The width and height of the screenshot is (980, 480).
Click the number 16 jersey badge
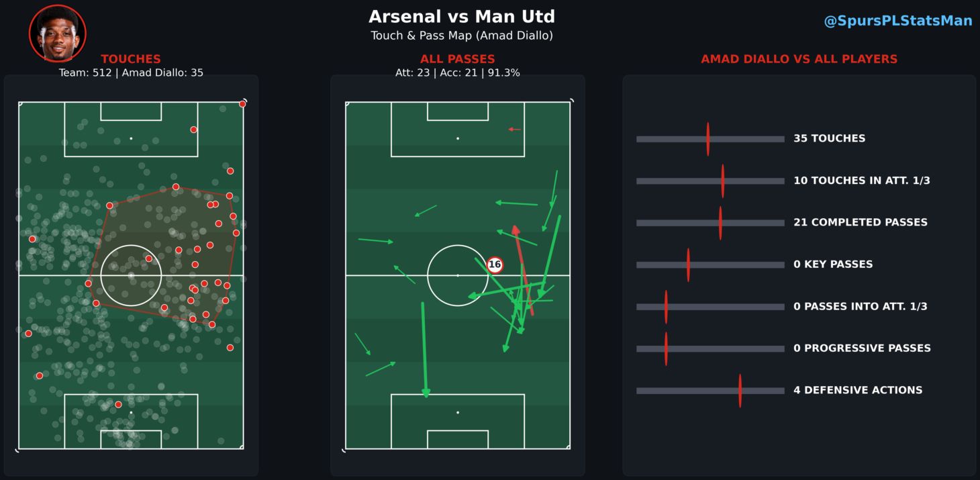tap(495, 265)
